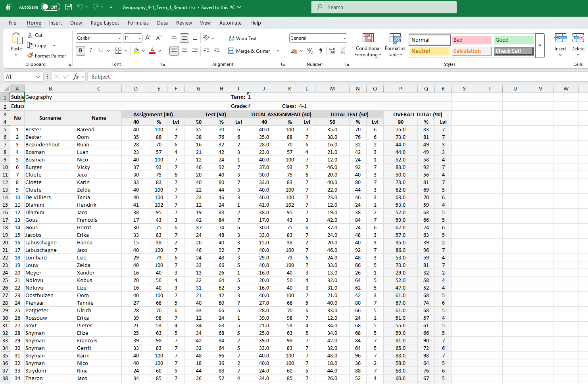Screen dimensions: 588x384
Task: Click the Decrease Indent icon
Action: (206, 51)
